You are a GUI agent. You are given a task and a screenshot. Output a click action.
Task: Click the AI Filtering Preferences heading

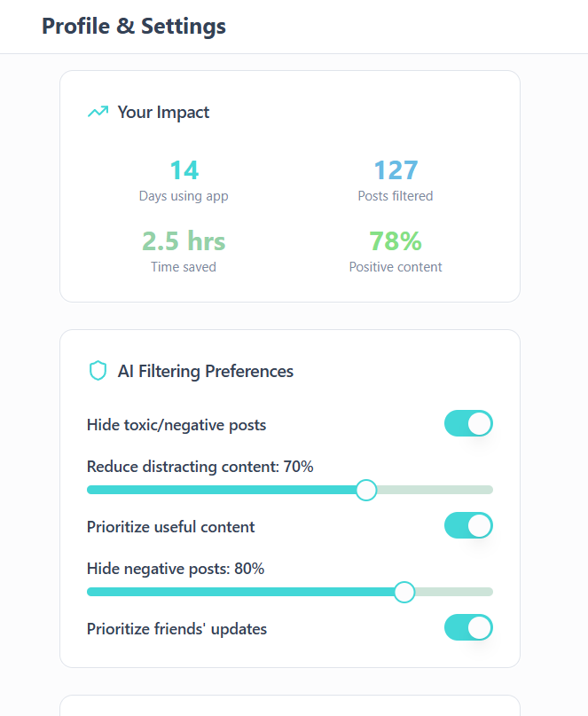click(x=205, y=371)
